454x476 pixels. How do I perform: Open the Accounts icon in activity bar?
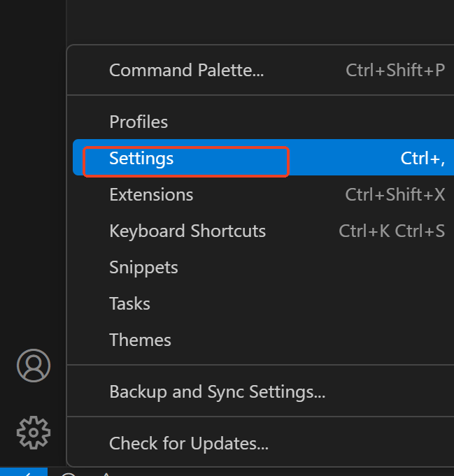(x=34, y=366)
